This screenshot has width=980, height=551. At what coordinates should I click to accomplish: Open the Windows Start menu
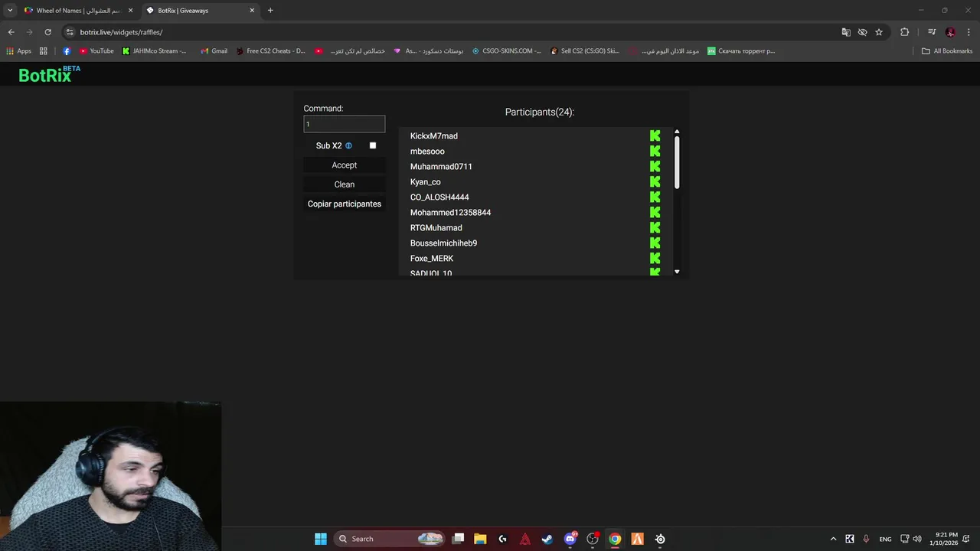pyautogui.click(x=321, y=539)
